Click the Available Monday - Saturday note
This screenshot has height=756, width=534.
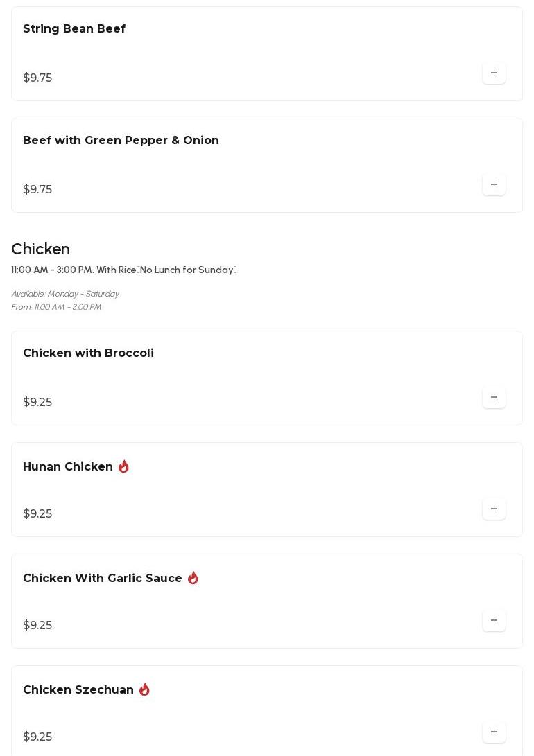(x=65, y=294)
